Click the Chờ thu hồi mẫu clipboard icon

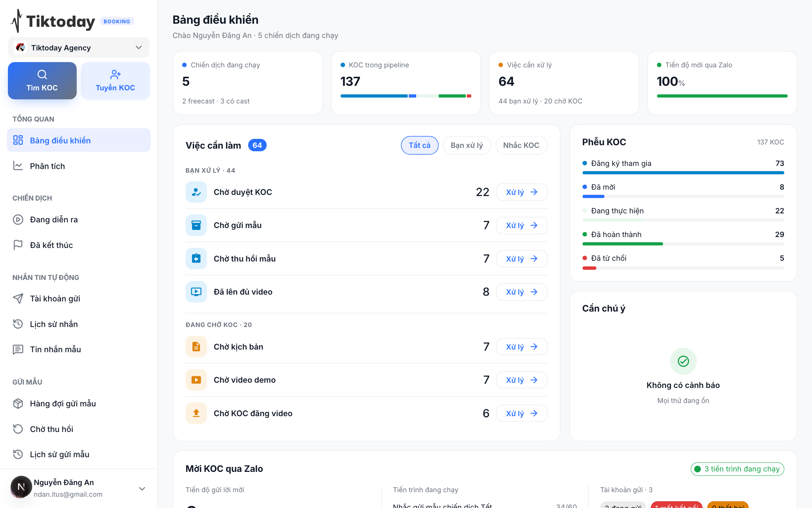196,259
